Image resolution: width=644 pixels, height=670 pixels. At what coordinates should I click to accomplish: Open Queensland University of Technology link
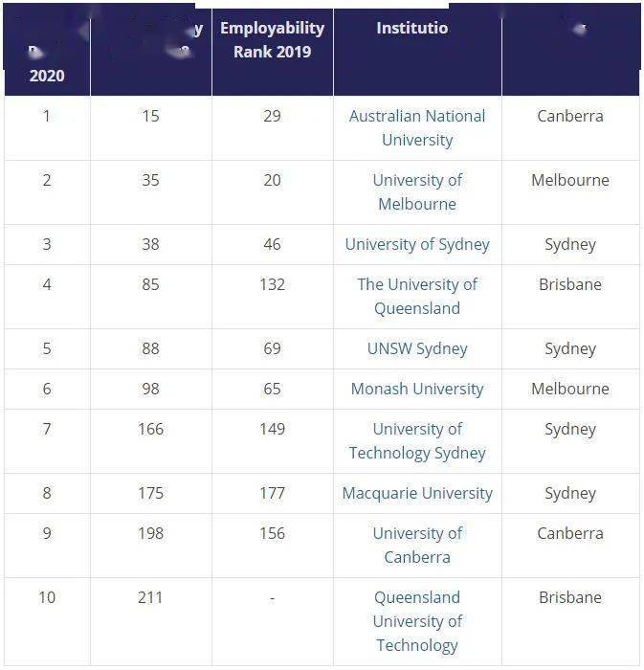click(417, 621)
